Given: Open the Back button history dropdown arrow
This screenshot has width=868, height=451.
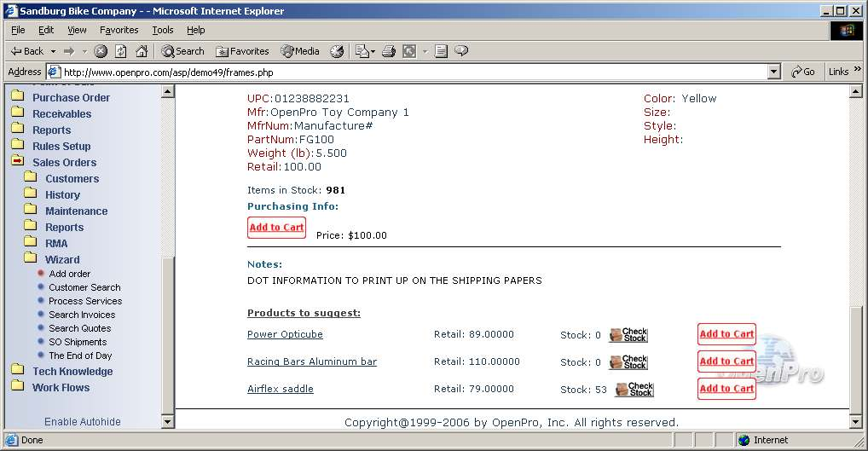Looking at the screenshot, I should pos(53,51).
